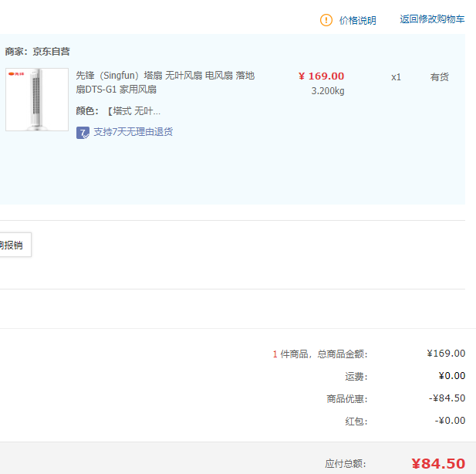Open the Singfun tower fan product thumbnail
The height and width of the screenshot is (474, 476).
point(37,100)
